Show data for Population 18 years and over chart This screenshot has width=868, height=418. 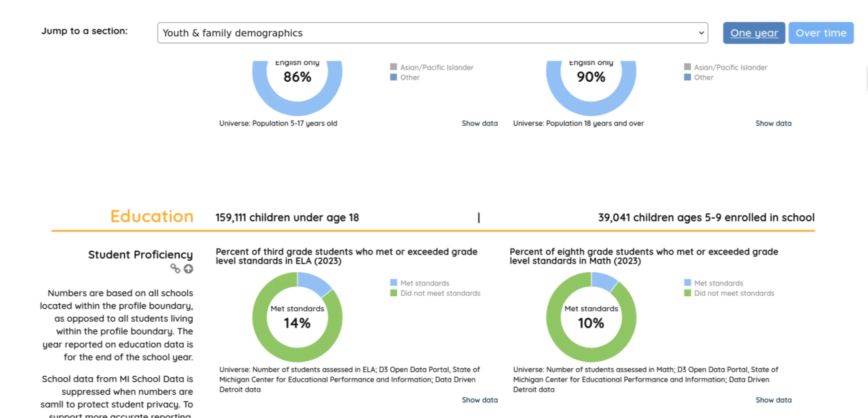773,123
